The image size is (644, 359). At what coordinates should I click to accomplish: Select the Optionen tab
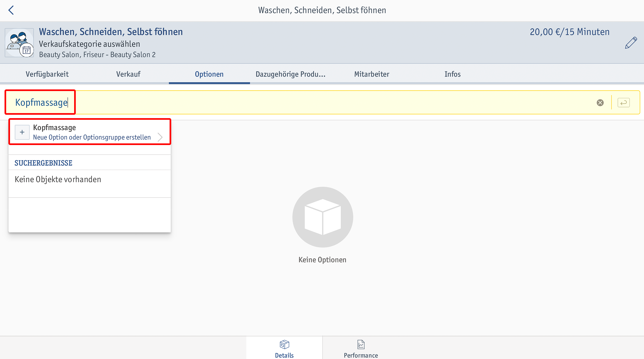(x=209, y=74)
